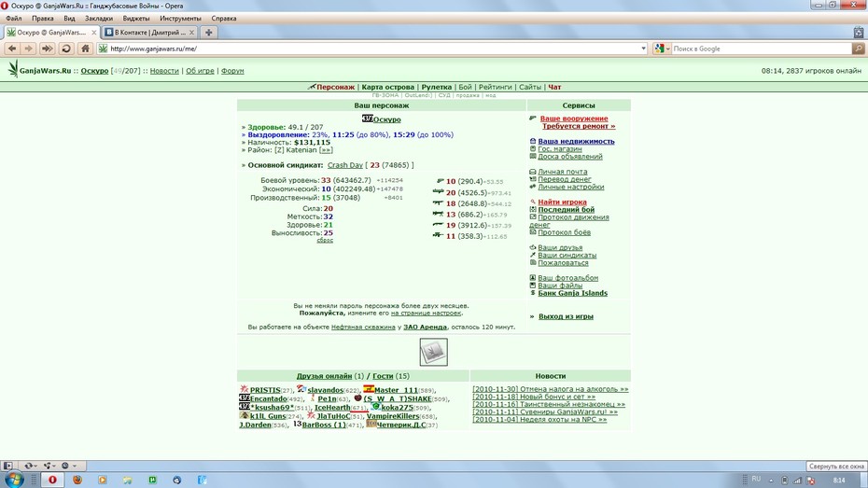The height and width of the screenshot is (488, 868).
Task: Click the Ваше вооружение link
Action: point(574,119)
